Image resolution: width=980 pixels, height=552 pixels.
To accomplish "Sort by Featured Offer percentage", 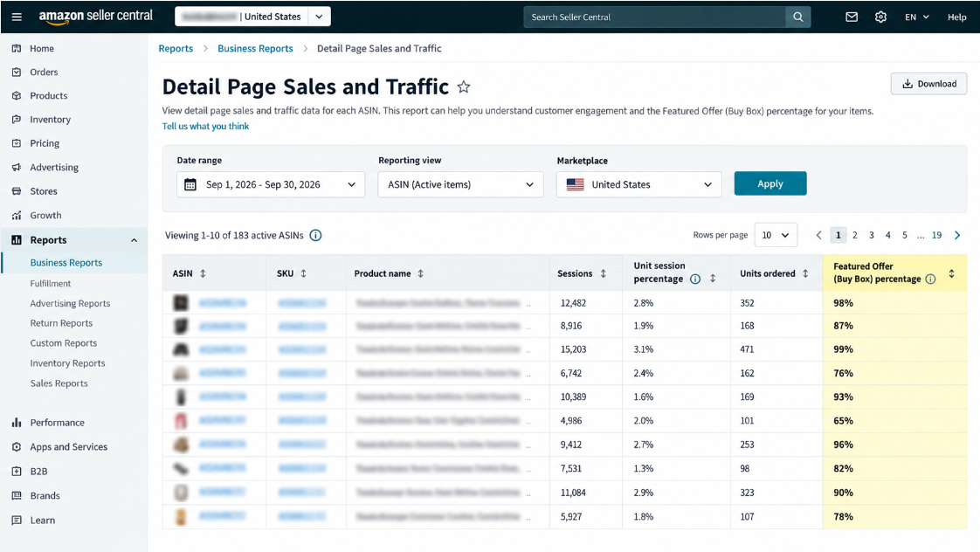I will coord(951,273).
